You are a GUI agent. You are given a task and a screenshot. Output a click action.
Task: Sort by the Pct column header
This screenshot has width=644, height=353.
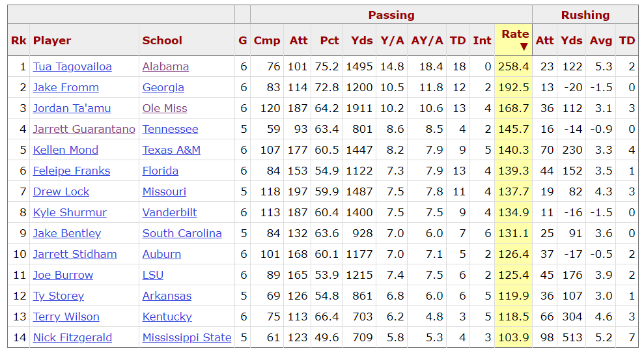[329, 40]
